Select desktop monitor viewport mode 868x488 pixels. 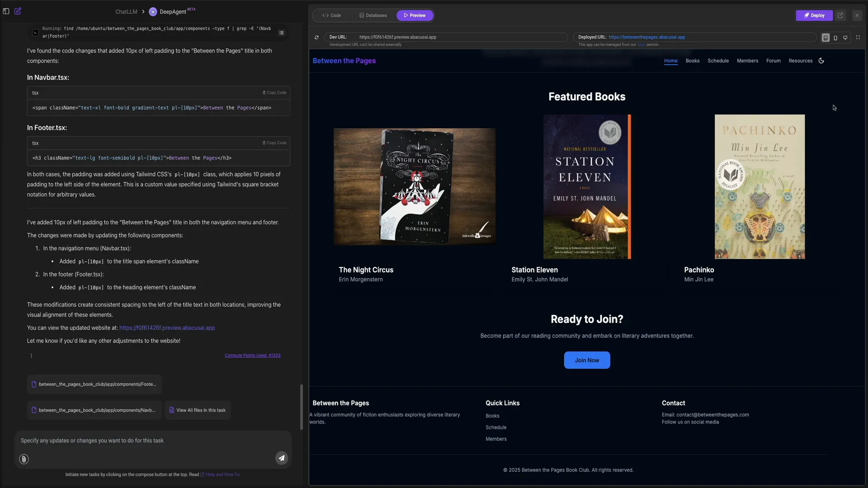(x=845, y=38)
